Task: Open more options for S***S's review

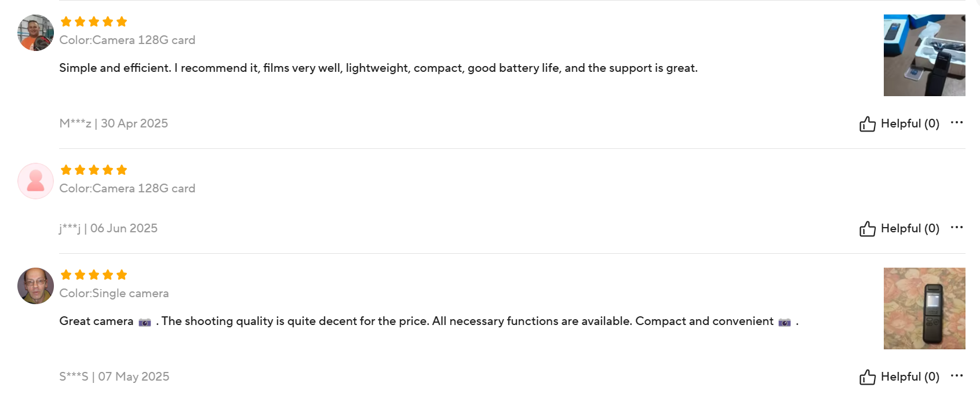Action: (957, 376)
